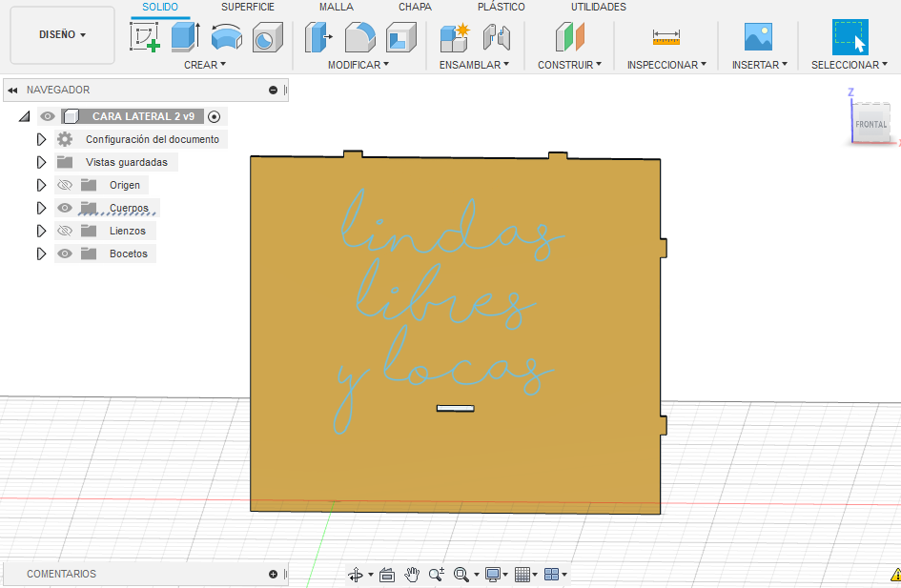Activate CARA LATERAL 2 v9 radio button
This screenshot has width=901, height=588.
[214, 116]
